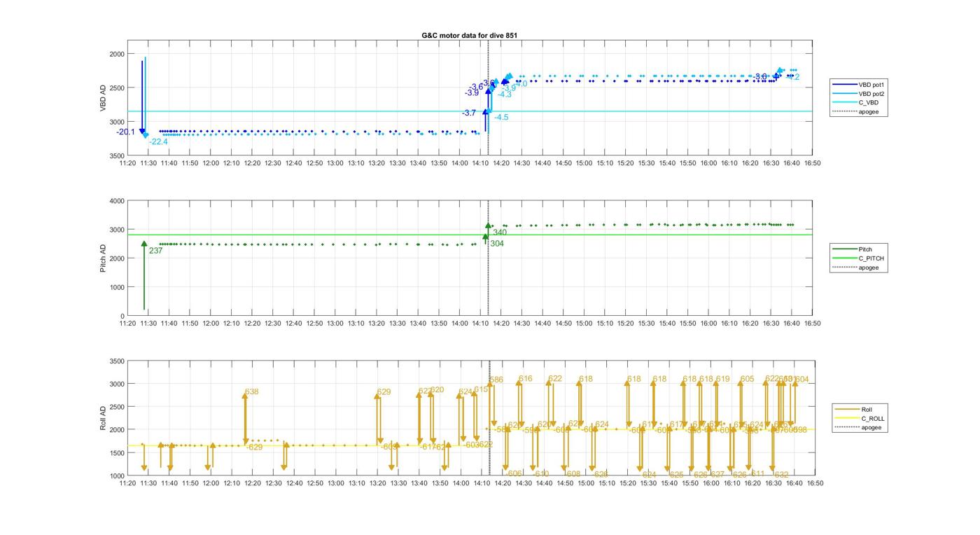Click the 'VBD AD' y-axis label
980x535 pixels.
tap(103, 98)
